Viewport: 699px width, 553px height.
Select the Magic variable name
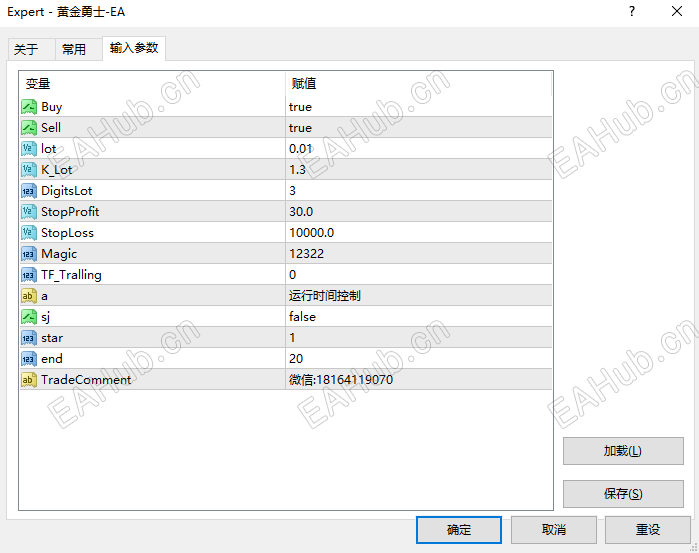coord(59,254)
